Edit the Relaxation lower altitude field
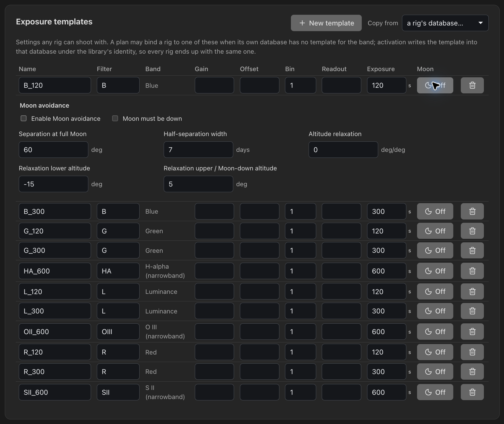This screenshot has width=504, height=424. click(53, 184)
